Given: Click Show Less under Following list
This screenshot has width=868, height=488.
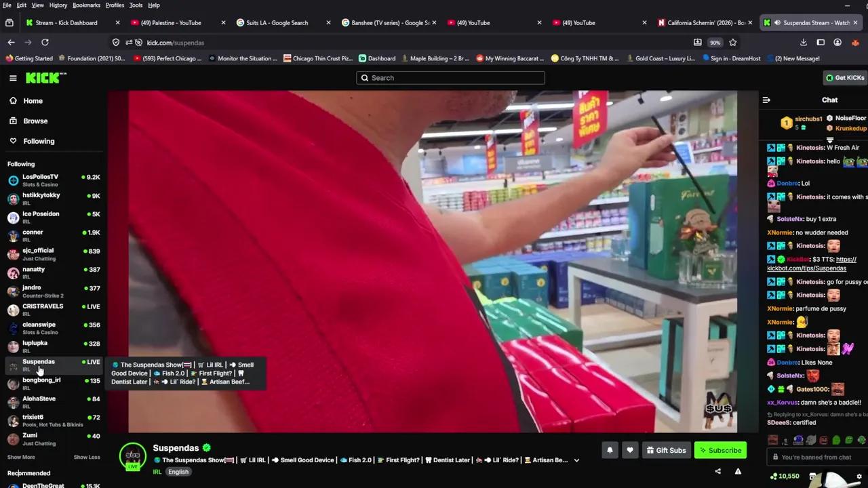Looking at the screenshot, I should tap(87, 457).
